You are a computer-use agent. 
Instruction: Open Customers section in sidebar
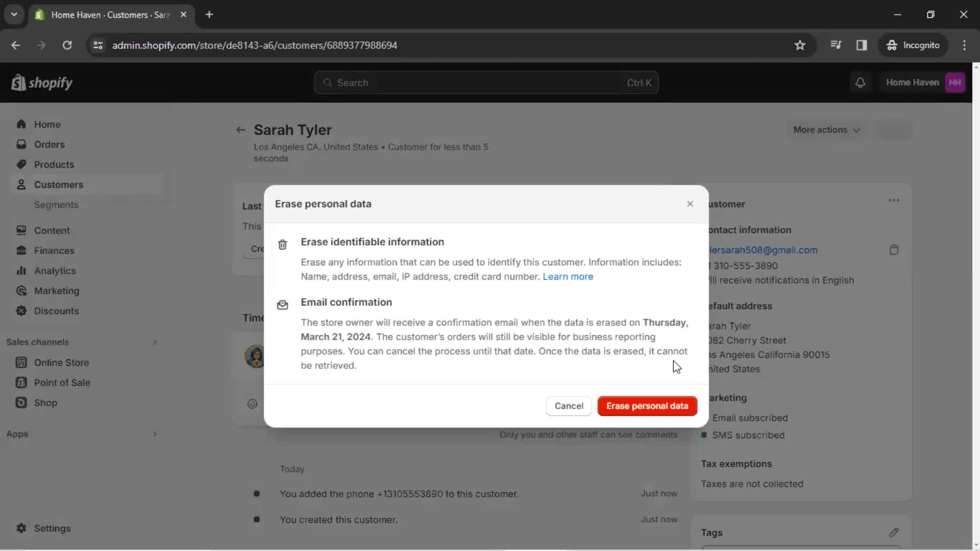59,184
